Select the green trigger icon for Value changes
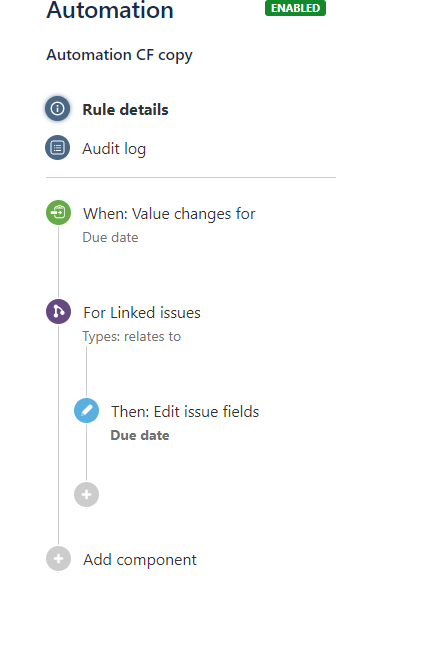The image size is (421, 656). (58, 213)
